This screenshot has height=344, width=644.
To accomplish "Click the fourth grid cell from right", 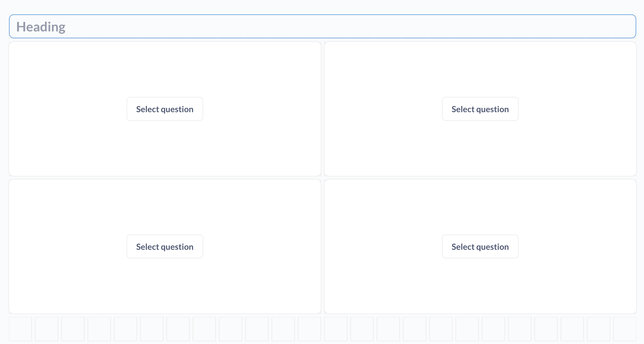I will [546, 329].
